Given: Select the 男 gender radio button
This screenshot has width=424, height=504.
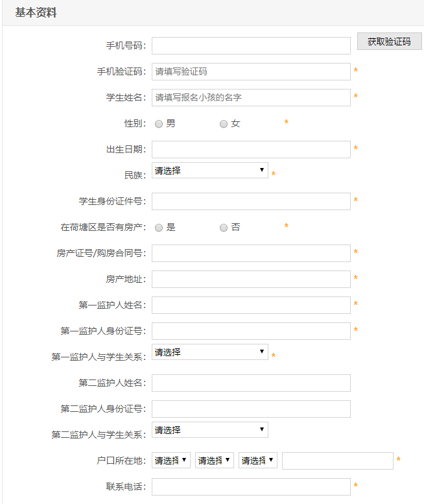Looking at the screenshot, I should pos(159,124).
